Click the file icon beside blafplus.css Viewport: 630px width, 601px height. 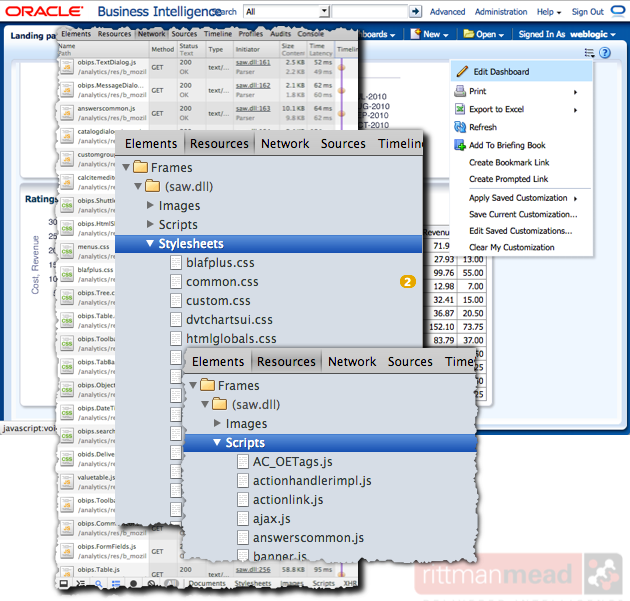tap(176, 263)
